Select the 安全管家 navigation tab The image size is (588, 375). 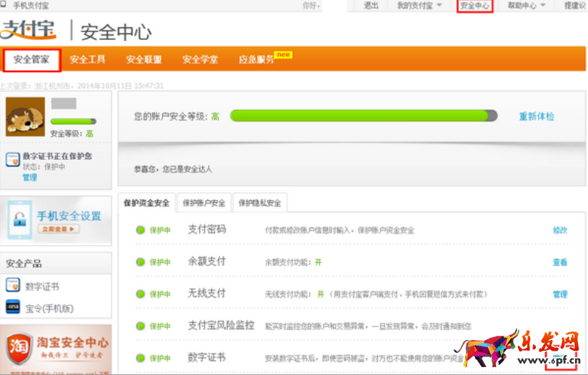tap(31, 59)
